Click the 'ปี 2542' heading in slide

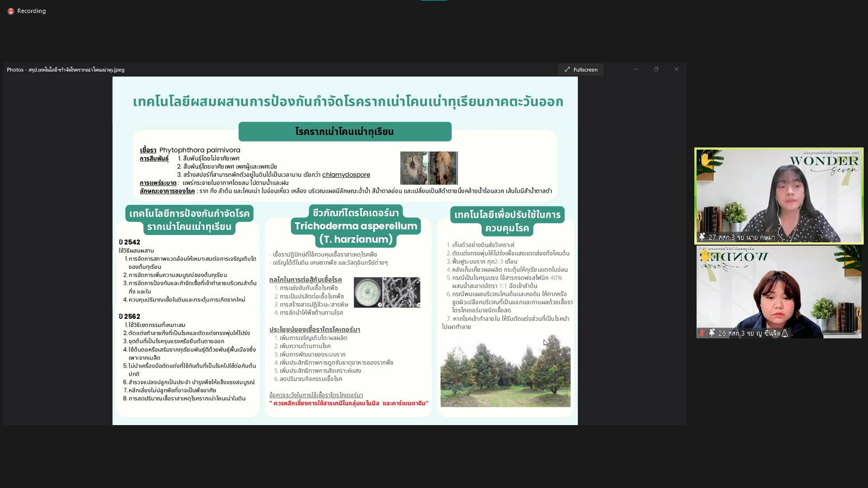pos(130,242)
